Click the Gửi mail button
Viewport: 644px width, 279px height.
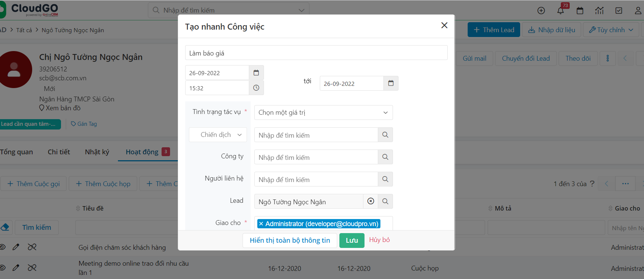tap(474, 58)
